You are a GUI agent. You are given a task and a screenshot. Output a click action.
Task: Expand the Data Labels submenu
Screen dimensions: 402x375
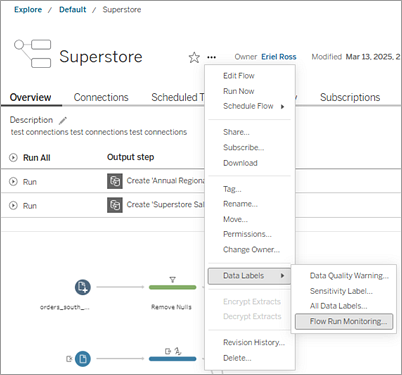tap(249, 276)
